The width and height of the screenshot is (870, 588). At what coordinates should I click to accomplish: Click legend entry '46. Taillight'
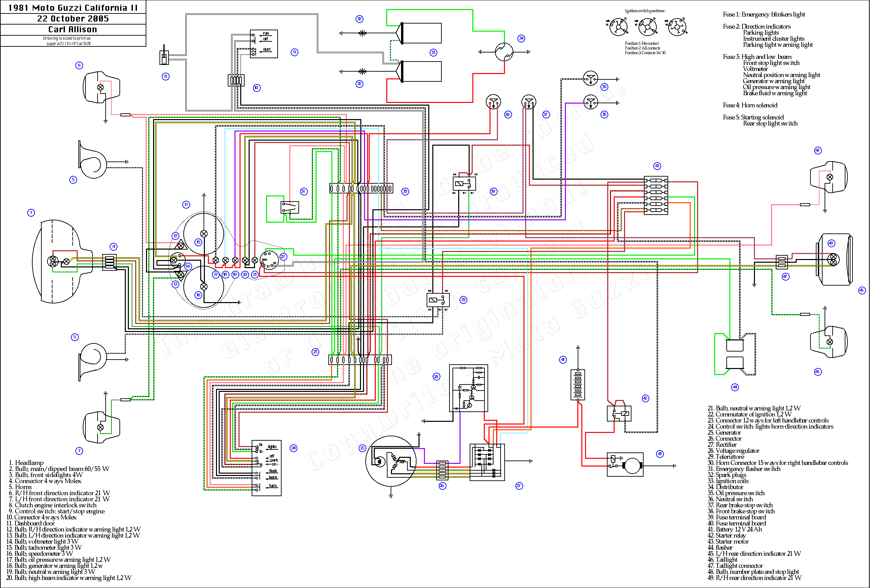click(723, 560)
